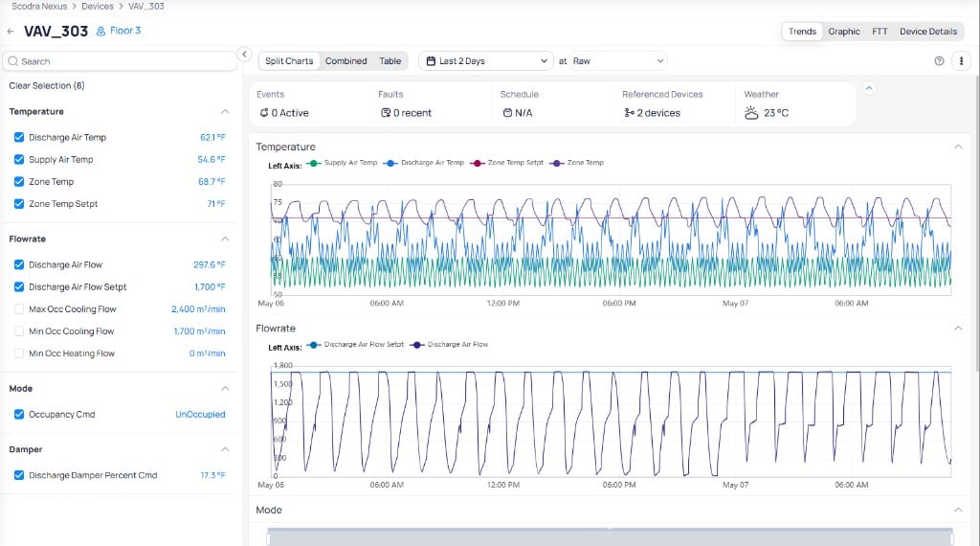Select Table view
Viewport: 980px width, 546px height.
tap(390, 61)
